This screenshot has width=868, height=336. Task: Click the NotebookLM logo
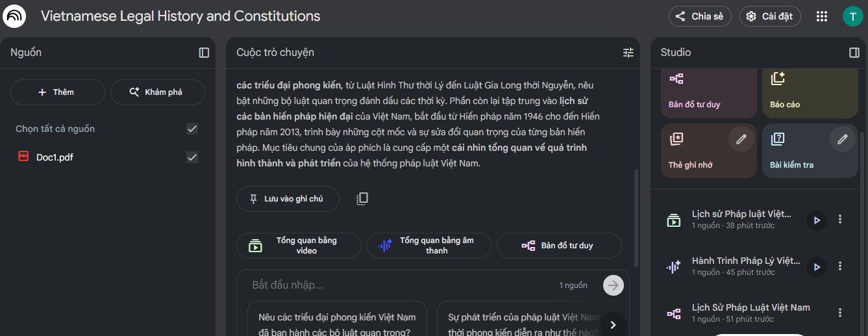coord(14,16)
